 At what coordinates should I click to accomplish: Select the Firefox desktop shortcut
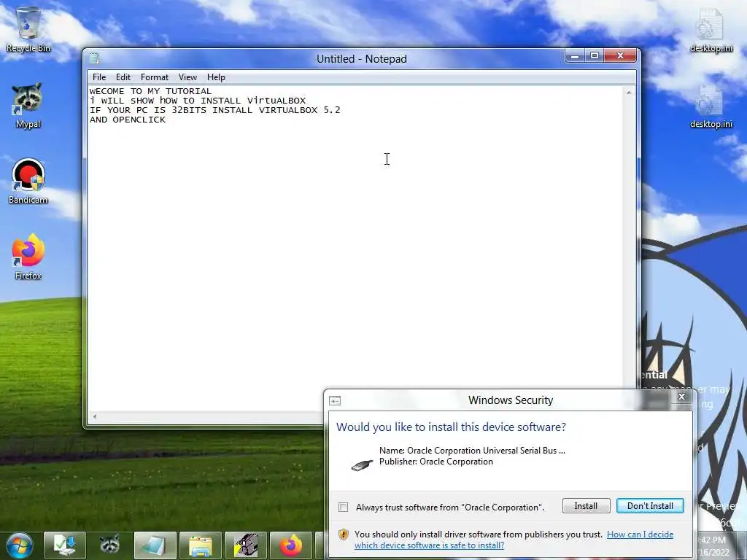(x=28, y=256)
